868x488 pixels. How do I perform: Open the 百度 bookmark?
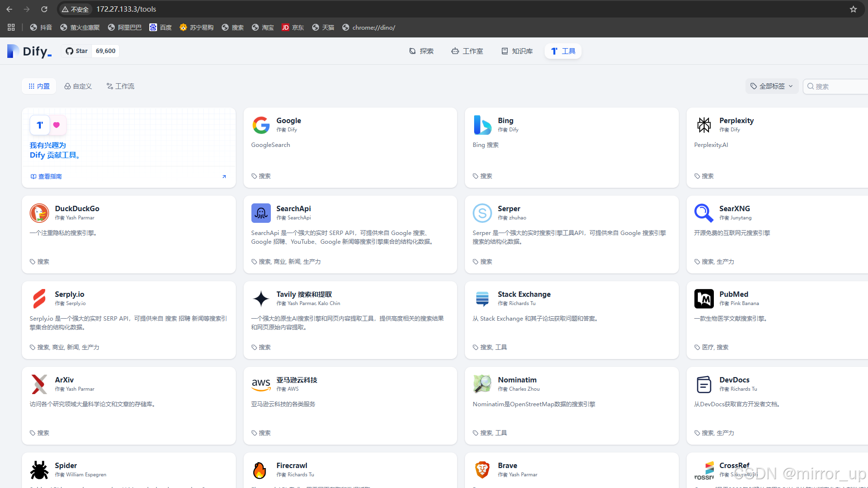pos(160,27)
